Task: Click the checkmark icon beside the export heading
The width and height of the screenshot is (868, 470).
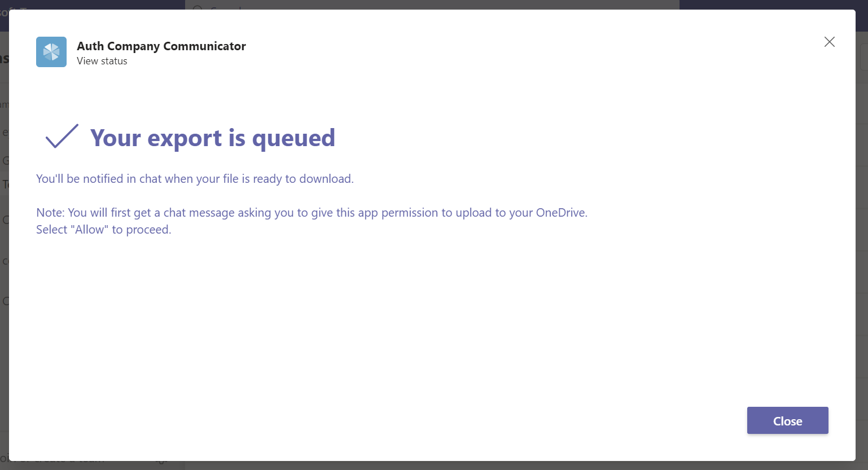Action: tap(62, 137)
